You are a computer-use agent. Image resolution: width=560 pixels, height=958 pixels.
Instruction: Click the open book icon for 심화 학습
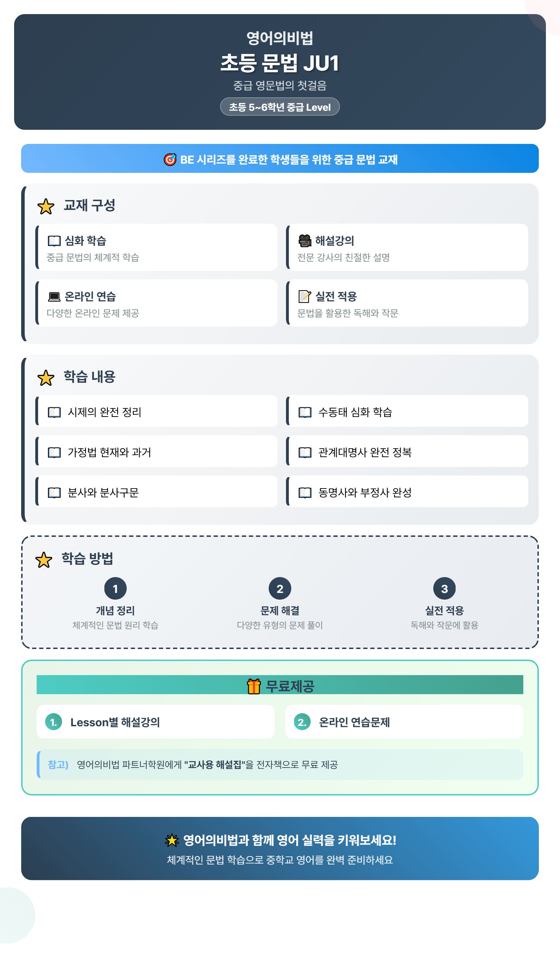54,241
